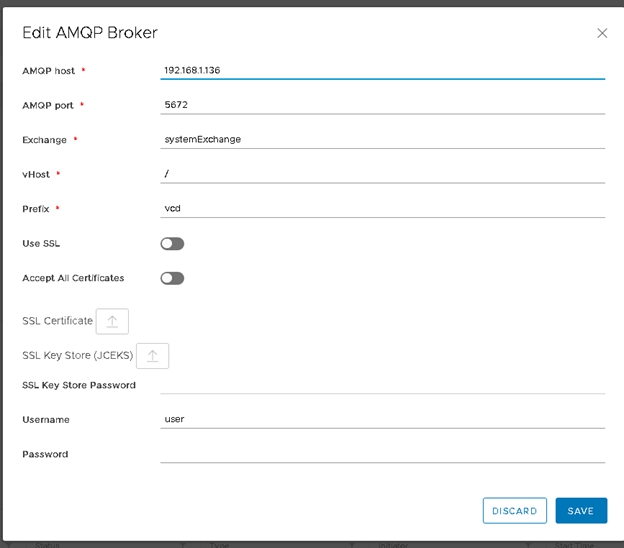Click the Username input field

pos(382,419)
